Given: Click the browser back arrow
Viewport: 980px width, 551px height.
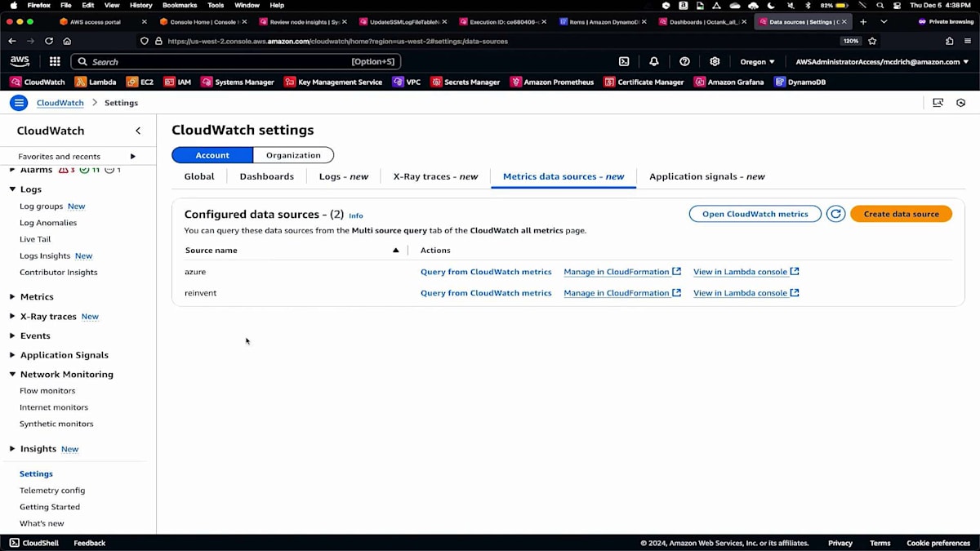Looking at the screenshot, I should pyautogui.click(x=12, y=41).
